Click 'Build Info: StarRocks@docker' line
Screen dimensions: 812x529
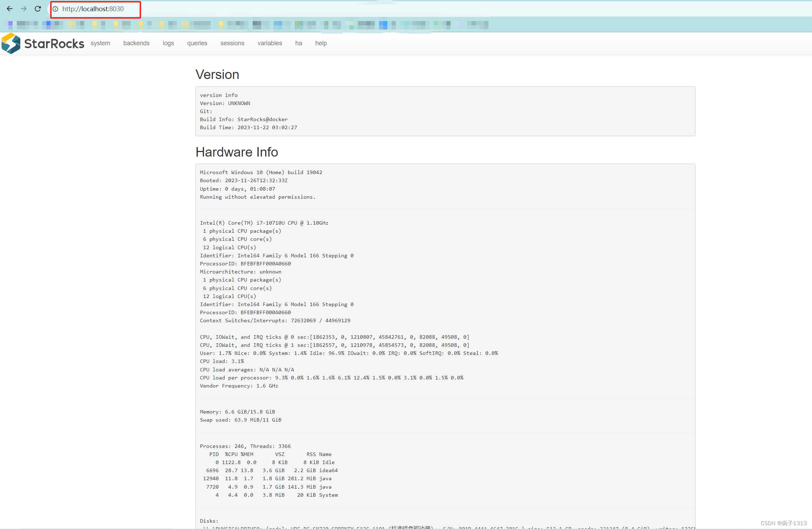pyautogui.click(x=244, y=119)
